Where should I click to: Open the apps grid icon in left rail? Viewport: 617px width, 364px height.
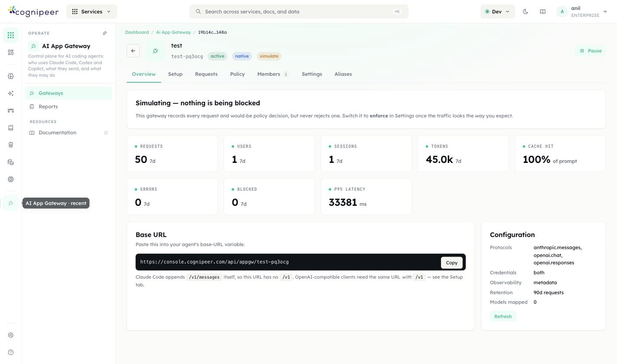pyautogui.click(x=11, y=35)
